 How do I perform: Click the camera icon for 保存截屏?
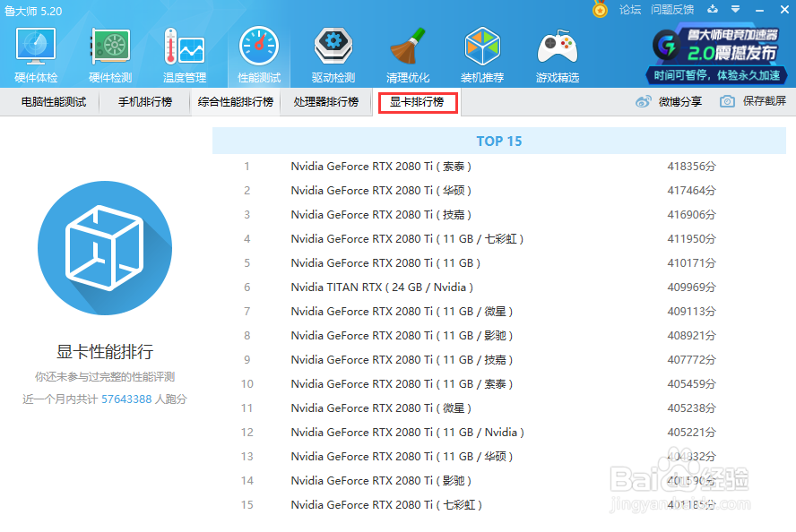pyautogui.click(x=727, y=101)
